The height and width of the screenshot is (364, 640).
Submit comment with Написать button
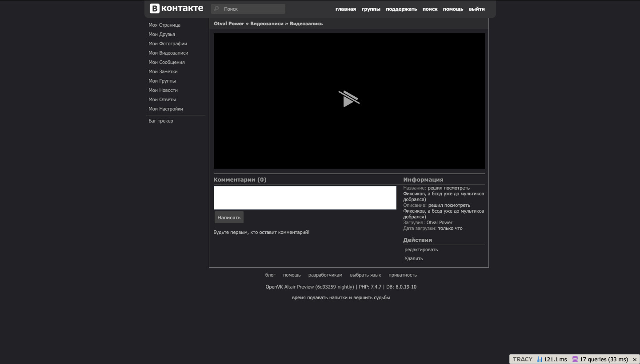tap(229, 218)
